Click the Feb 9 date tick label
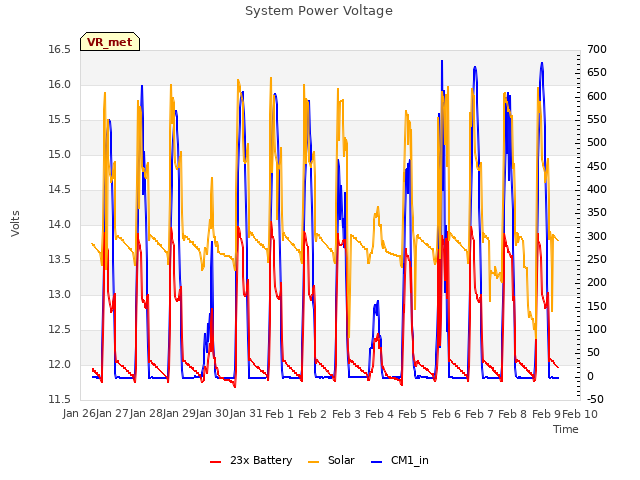The image size is (640, 480). tap(546, 414)
